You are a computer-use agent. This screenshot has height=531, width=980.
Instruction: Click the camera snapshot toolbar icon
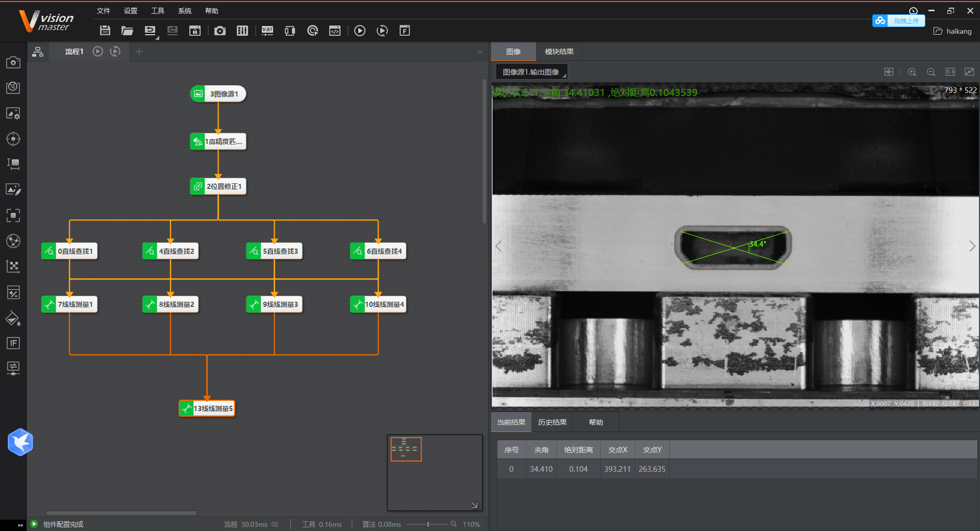coord(220,31)
